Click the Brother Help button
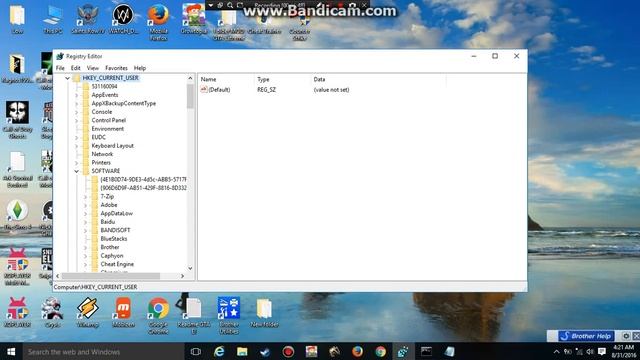 click(586, 336)
